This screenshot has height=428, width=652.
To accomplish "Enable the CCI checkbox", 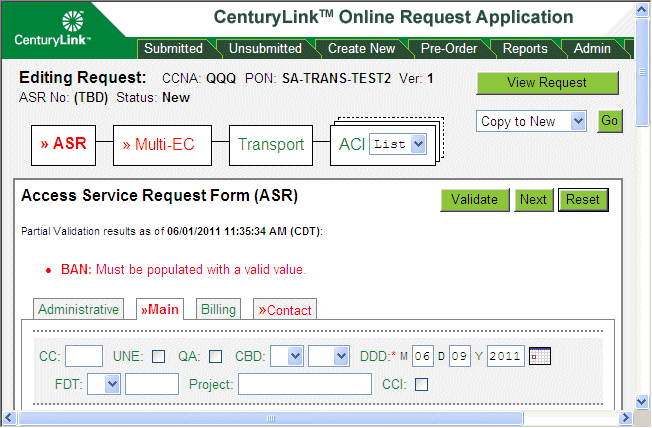I will [x=421, y=384].
